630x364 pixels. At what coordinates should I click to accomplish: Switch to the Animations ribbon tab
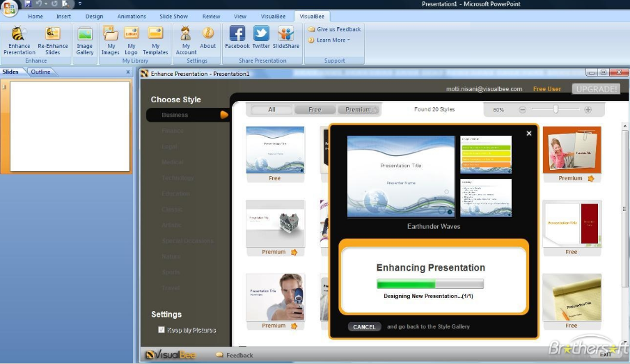click(x=132, y=16)
